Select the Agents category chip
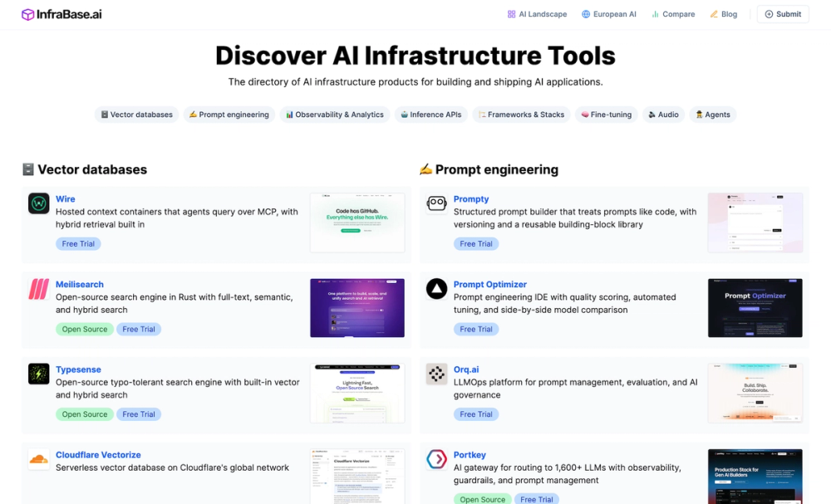 713,115
